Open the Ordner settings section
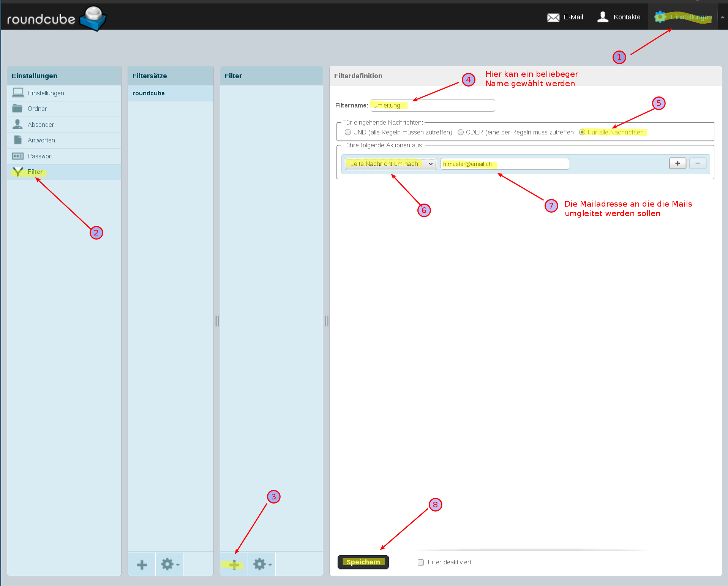The image size is (728, 586). click(37, 109)
